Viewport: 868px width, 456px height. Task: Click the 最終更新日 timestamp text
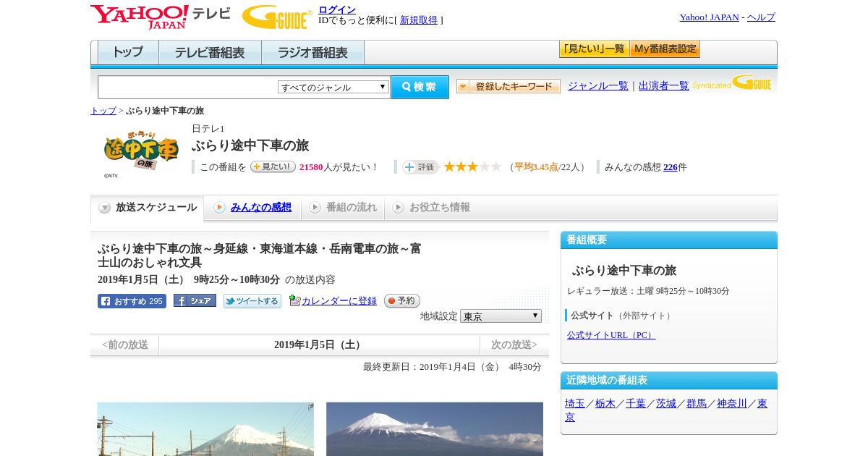tap(452, 367)
